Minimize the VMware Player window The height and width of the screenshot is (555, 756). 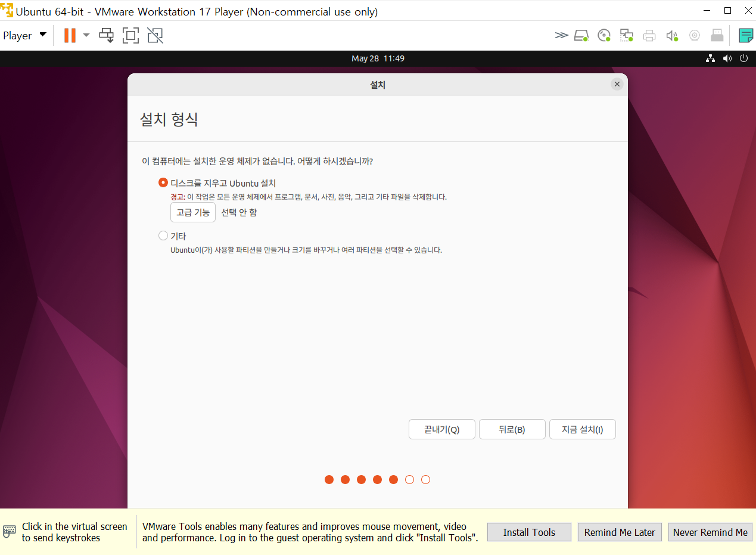point(707,11)
